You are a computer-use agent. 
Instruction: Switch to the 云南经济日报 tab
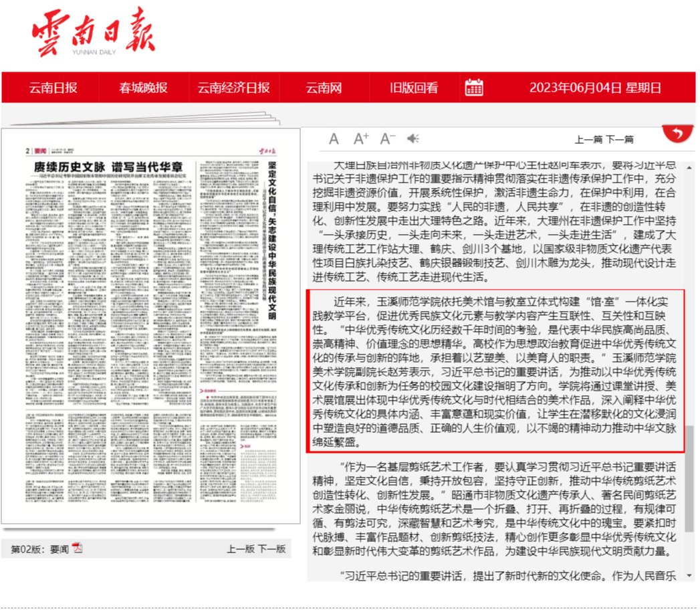pos(233,88)
